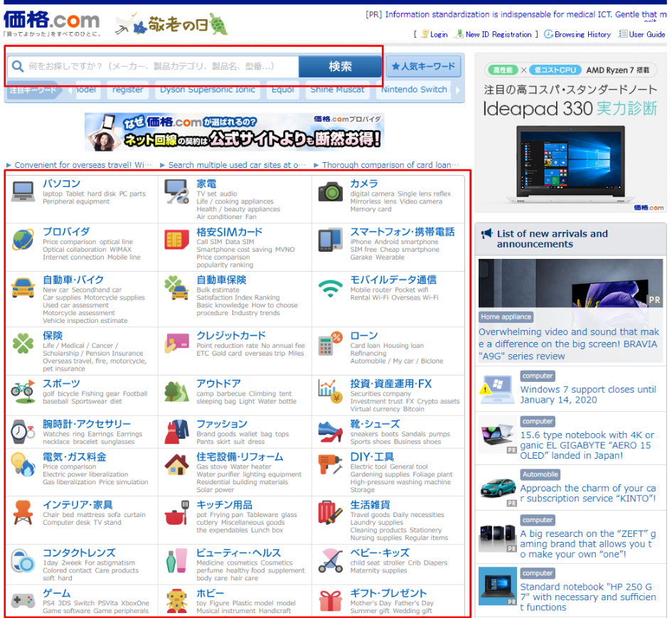Viewport: 672px width, 618px height.
Task: Click the lightbulb-flame icon for 電気・ガス料金
Action: point(23,464)
